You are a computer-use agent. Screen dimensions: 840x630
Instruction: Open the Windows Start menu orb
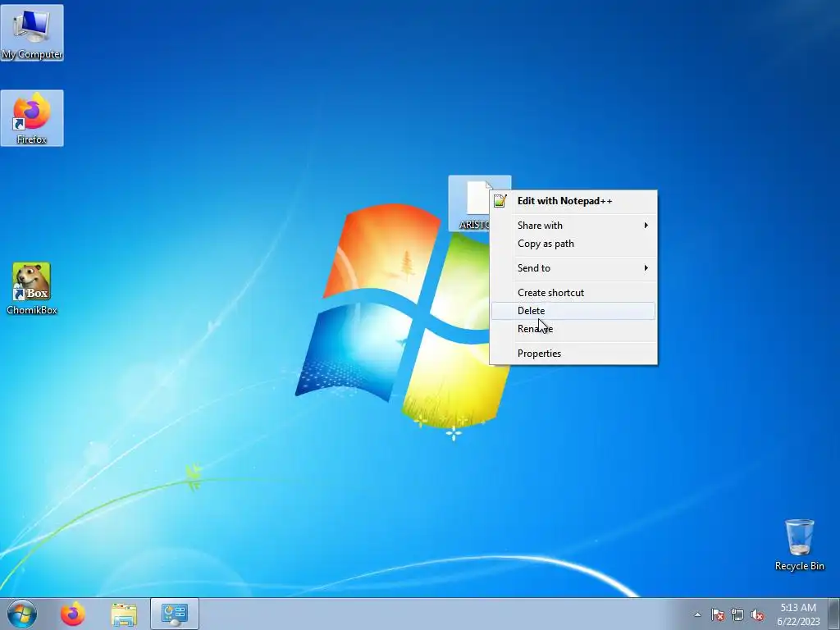tap(22, 614)
